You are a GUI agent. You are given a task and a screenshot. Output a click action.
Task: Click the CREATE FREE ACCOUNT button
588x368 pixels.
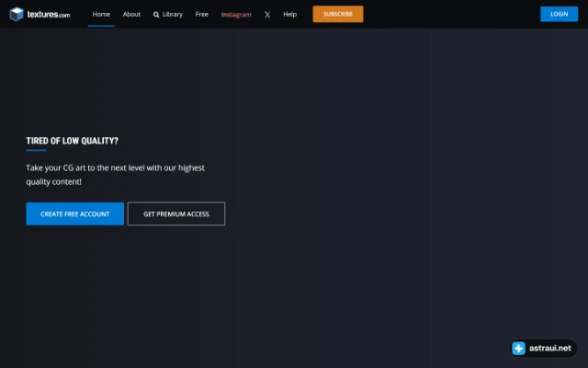pyautogui.click(x=75, y=214)
